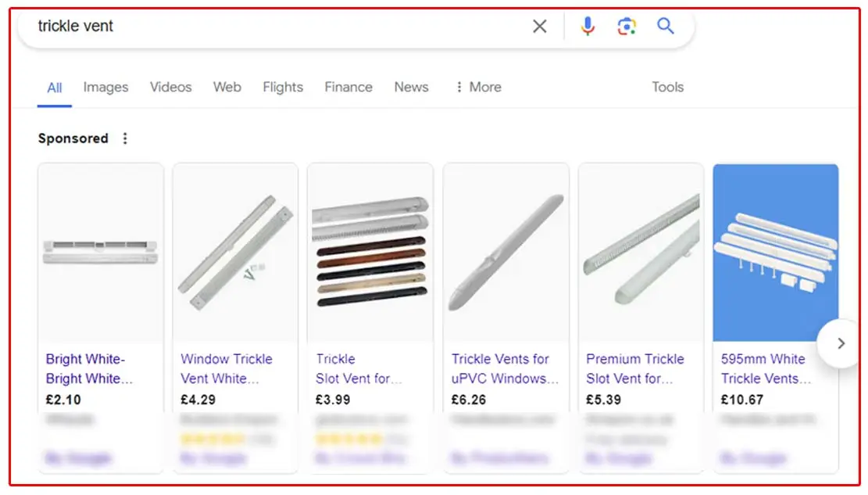Open the Bright White trickle vent product link
The image size is (868, 495).
pyautogui.click(x=86, y=369)
